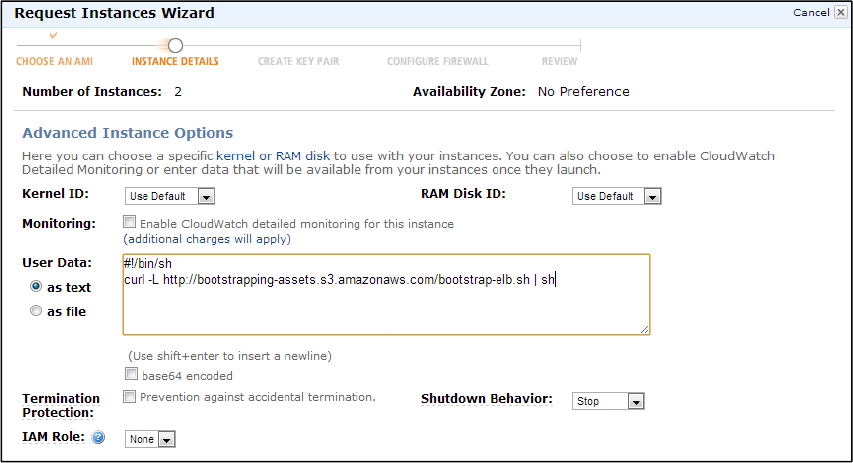
Task: Enable prevention against accidental termination
Action: 130,397
